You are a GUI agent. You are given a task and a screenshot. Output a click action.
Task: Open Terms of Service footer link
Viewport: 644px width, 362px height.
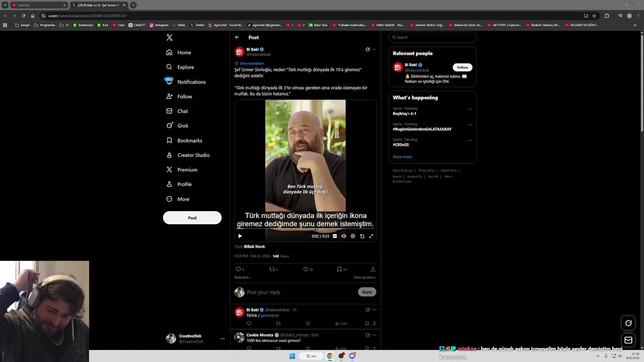coord(402,170)
